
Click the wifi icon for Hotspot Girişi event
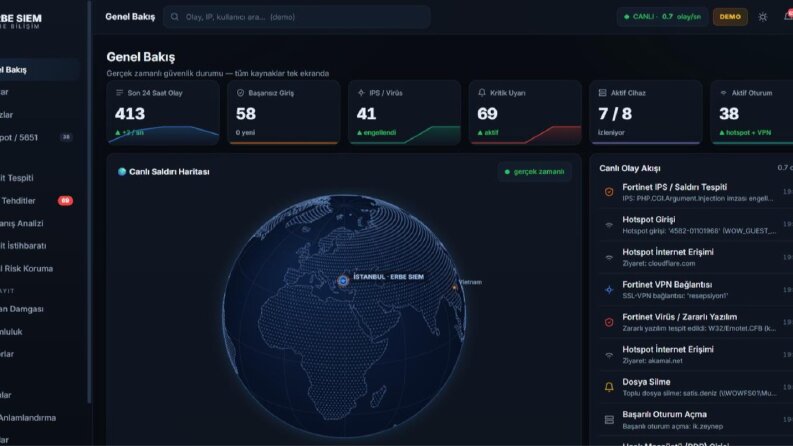609,225
